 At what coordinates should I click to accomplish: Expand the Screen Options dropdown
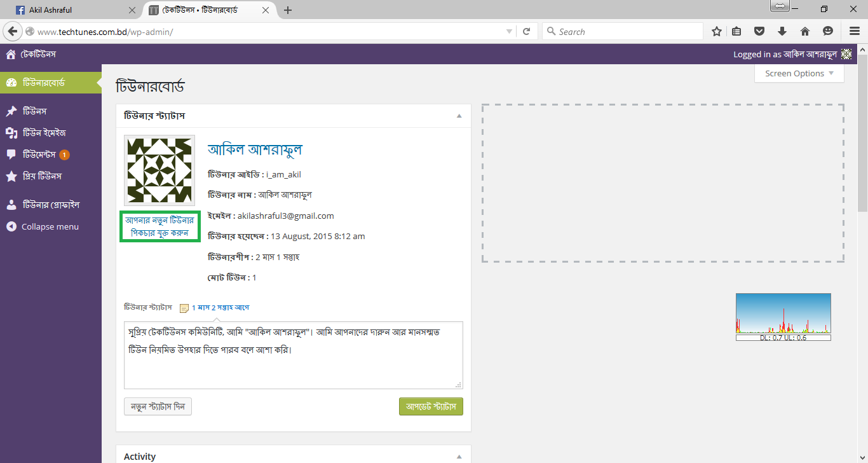coord(799,73)
